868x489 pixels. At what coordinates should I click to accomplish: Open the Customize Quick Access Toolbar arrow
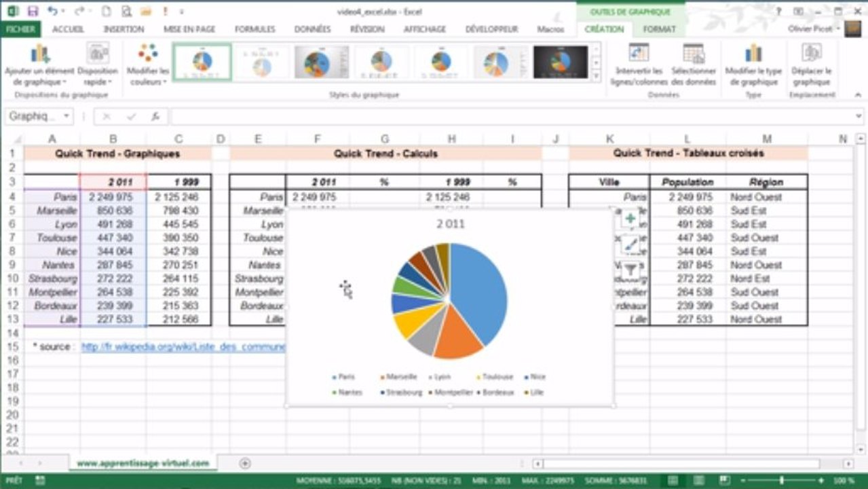click(182, 12)
